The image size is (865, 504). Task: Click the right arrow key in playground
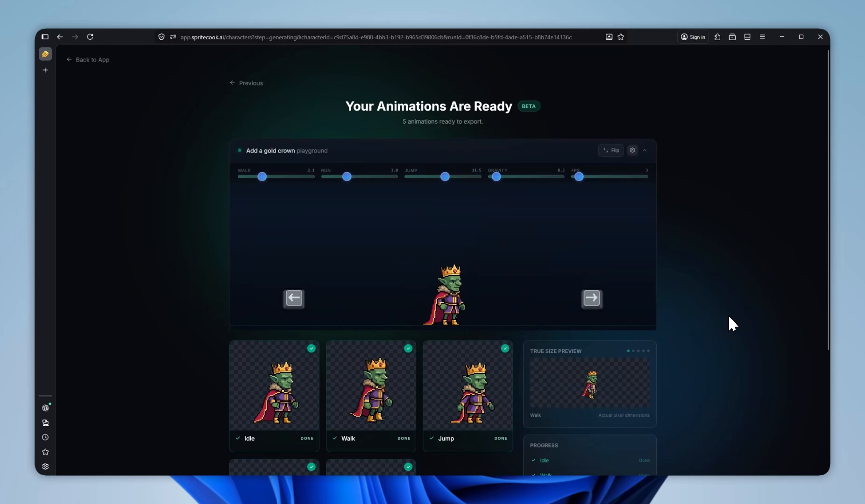(592, 298)
